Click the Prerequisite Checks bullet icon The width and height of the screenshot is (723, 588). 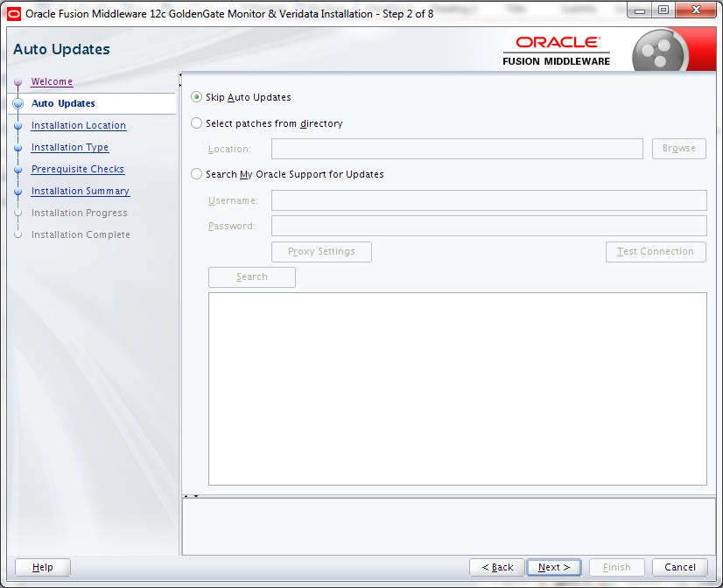18,170
